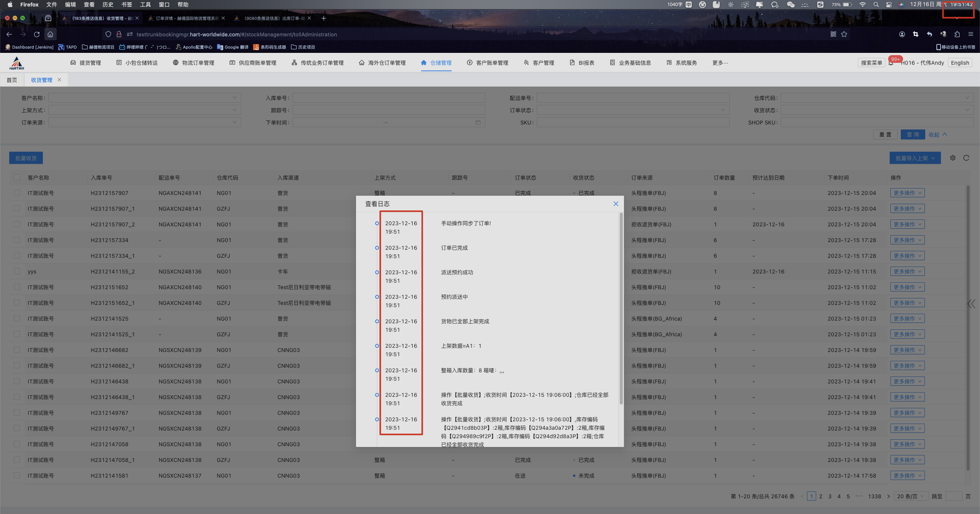980x514 pixels.
Task: Click the browser home icon
Action: pyautogui.click(x=50, y=34)
